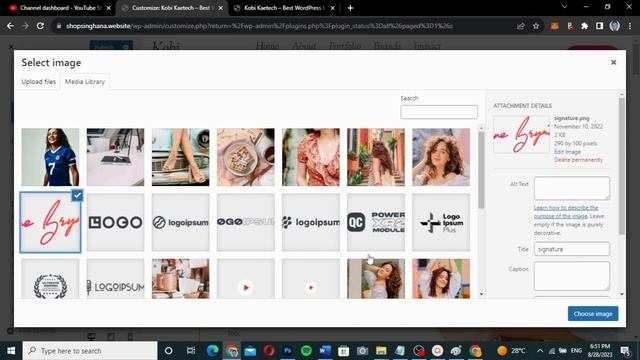Select the woman lying down thumbnail

(376, 279)
